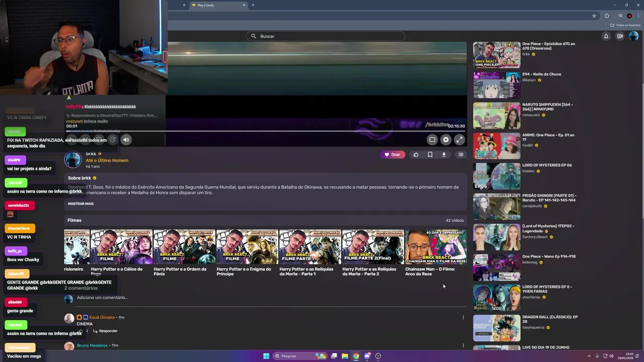Viewport: 644px width, 362px height.
Task: Open E94 - Noite de Chuva video
Action: [x=497, y=85]
